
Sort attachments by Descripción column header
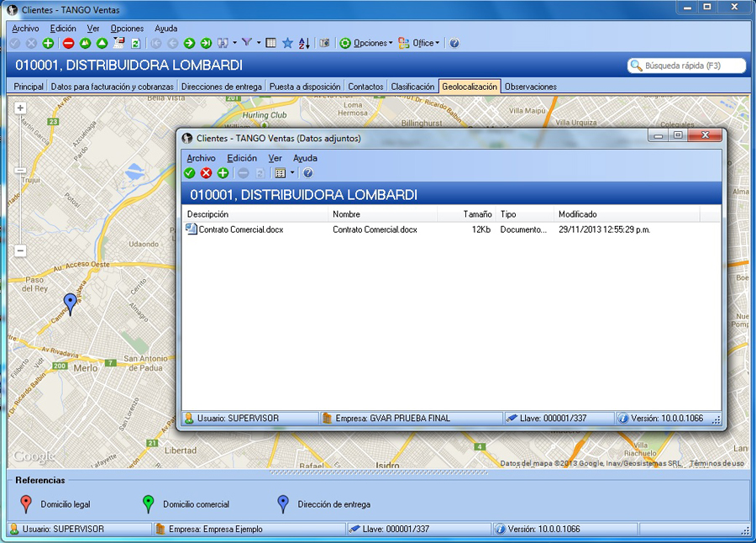coord(255,214)
